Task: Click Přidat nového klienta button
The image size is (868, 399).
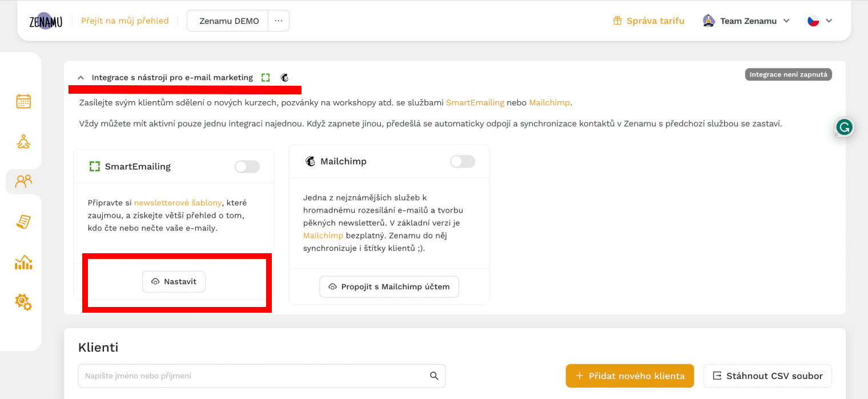Action: 630,376
